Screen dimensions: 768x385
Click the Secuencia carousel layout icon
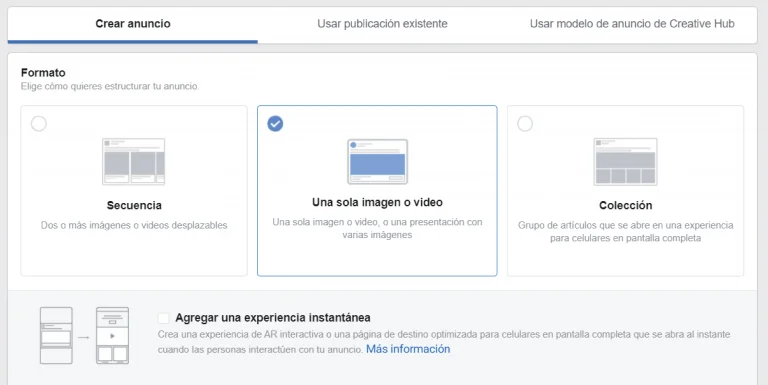click(133, 162)
